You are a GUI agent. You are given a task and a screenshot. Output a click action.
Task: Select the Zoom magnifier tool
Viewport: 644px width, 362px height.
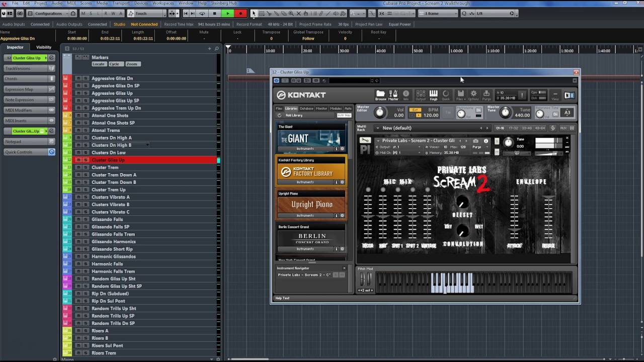coord(291,14)
